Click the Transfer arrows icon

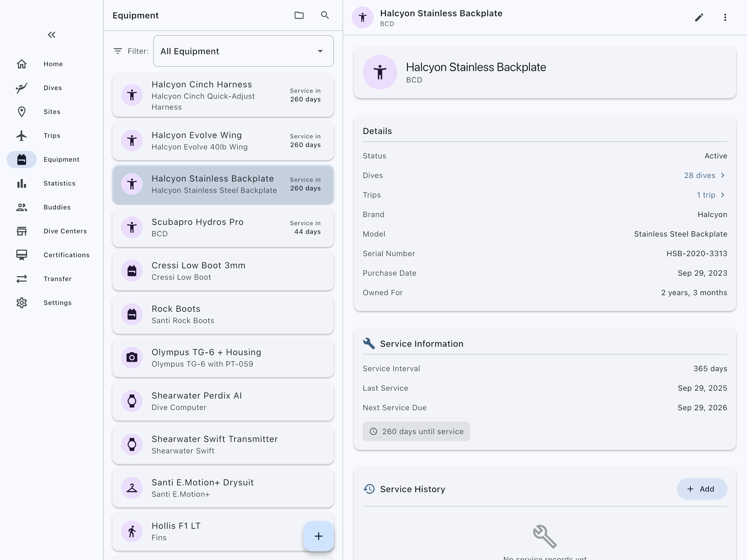tap(22, 279)
